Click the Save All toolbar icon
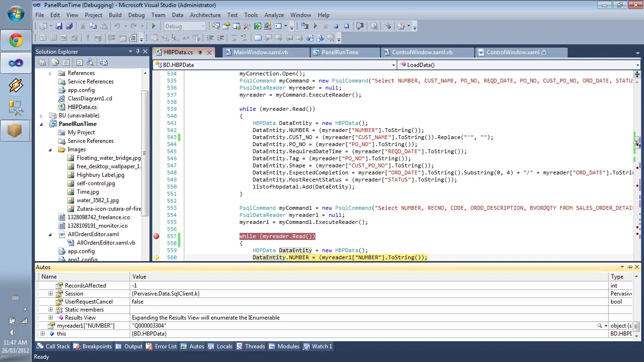Screen dimensions: 644x362 click(x=69, y=26)
